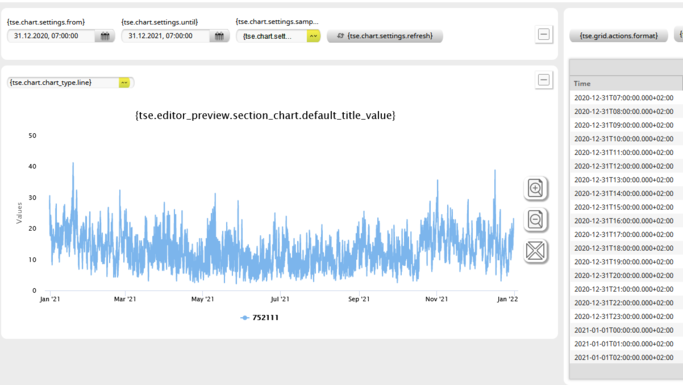Open the sampling dropdown arrow
Image resolution: width=683 pixels, height=385 pixels.
(313, 36)
